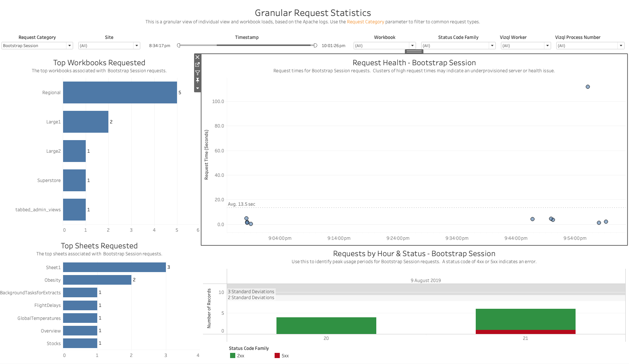Screen dimensions: 629x364
Task: Click the Timestamp slider end handle
Action: point(315,45)
